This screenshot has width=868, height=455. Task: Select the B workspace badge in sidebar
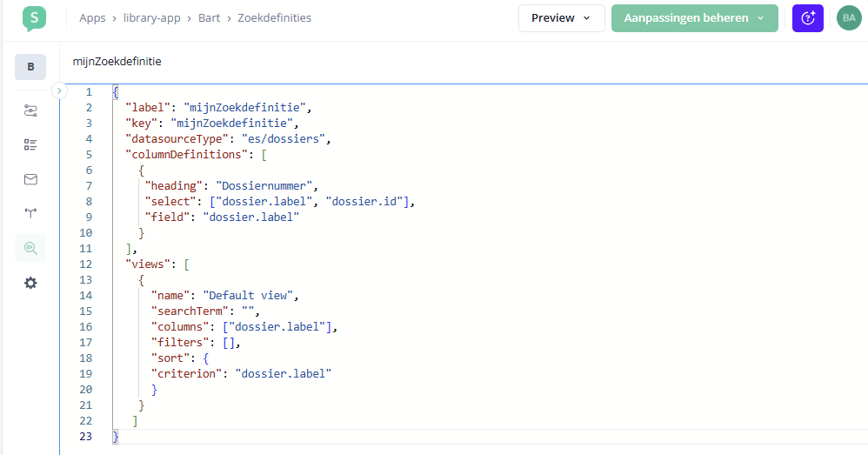coord(30,67)
